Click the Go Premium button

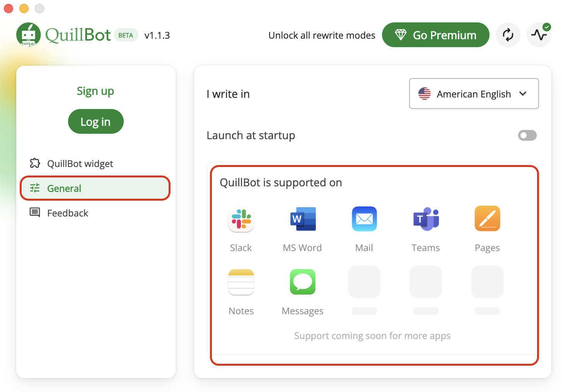coord(436,35)
